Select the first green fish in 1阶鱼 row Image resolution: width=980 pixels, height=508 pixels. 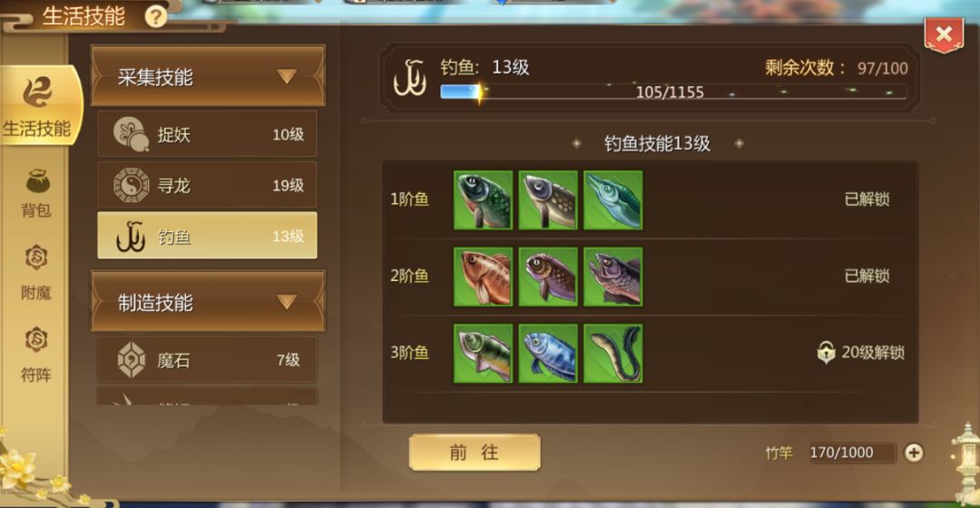[483, 200]
